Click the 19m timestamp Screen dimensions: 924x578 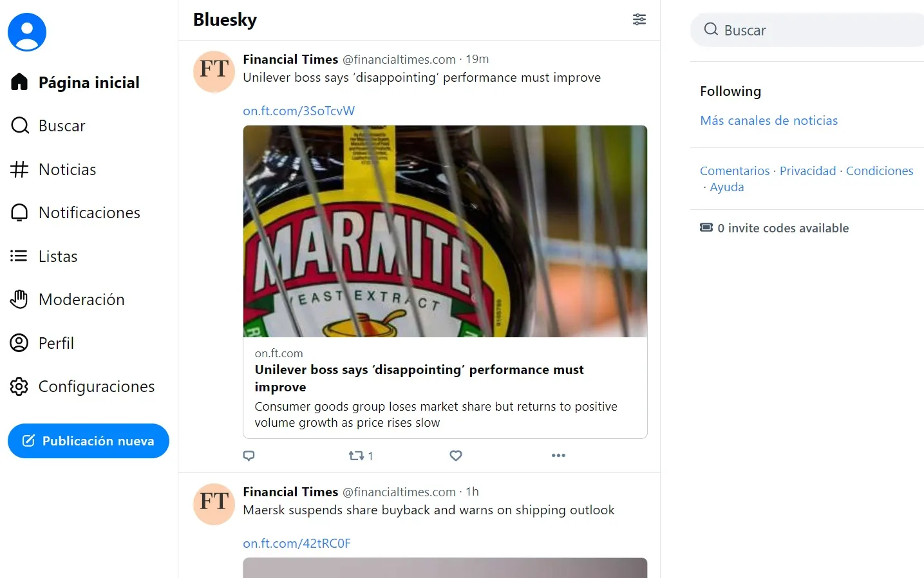[x=477, y=59]
